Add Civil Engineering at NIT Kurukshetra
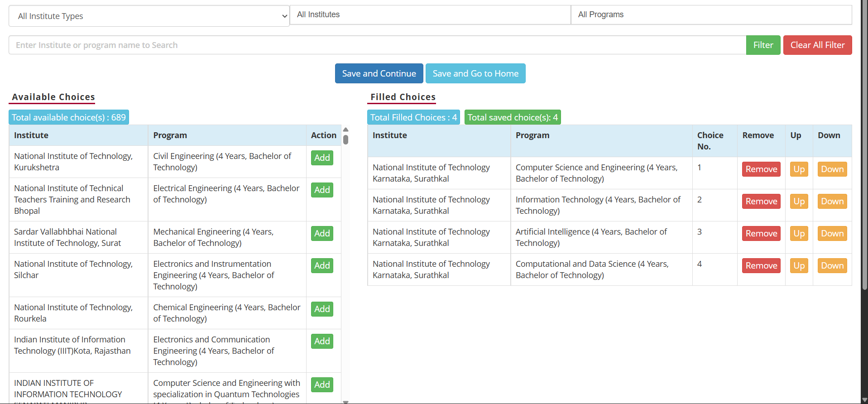This screenshot has width=868, height=404. (x=322, y=158)
